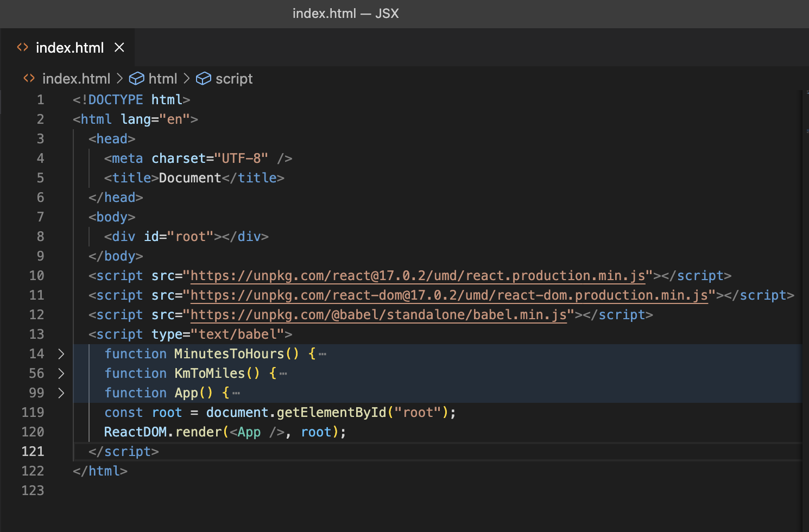Click the charset="UTF-8" text
The width and height of the screenshot is (809, 532).
pos(210,159)
